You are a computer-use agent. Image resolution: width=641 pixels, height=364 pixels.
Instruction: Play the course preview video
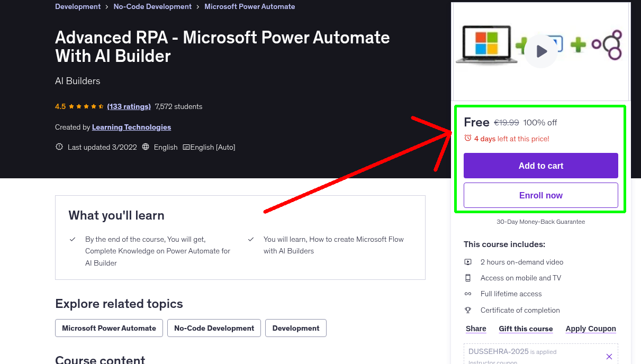coord(541,51)
